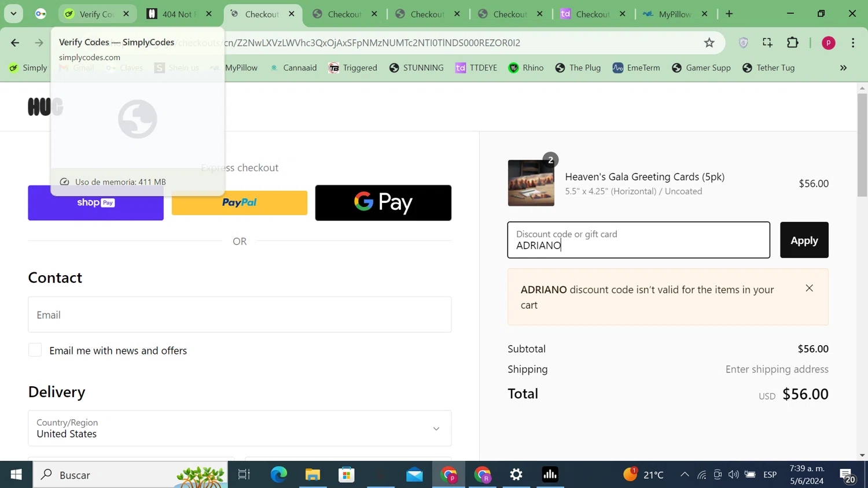The width and height of the screenshot is (868, 488).
Task: Open the Triggered bookmark
Action: [353, 68]
